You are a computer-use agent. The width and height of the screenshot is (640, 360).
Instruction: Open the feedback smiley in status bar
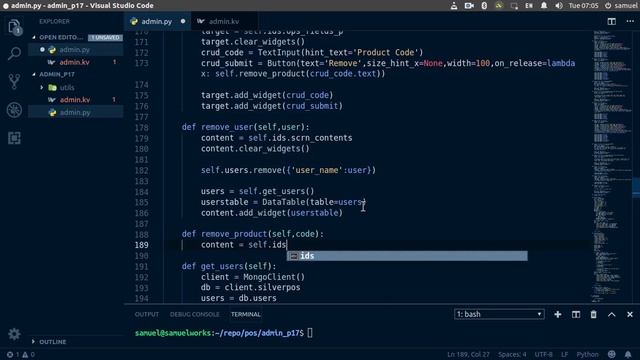pyautogui.click(x=611, y=354)
